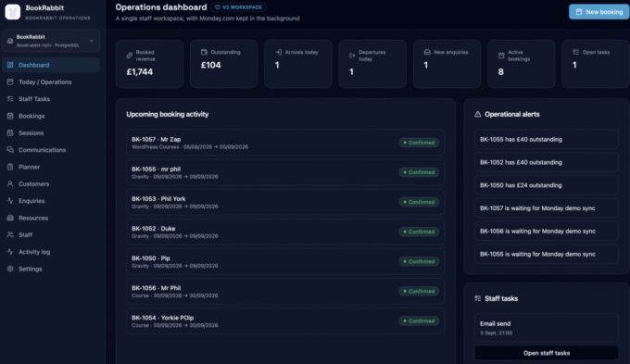Expand the BookRabbit workspace dropdown chevron
630x364 pixels.
(92, 41)
